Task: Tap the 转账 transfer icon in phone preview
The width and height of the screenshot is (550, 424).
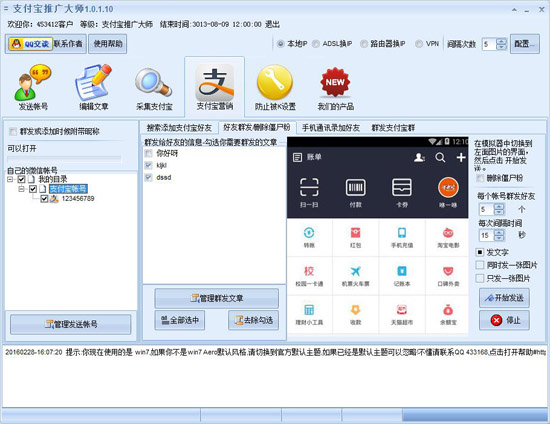Action: pyautogui.click(x=309, y=233)
